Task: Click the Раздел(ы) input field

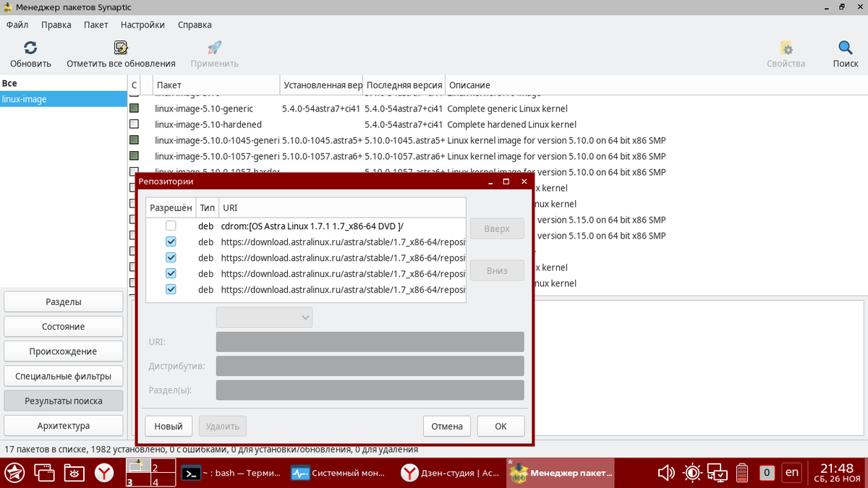Action: [370, 390]
